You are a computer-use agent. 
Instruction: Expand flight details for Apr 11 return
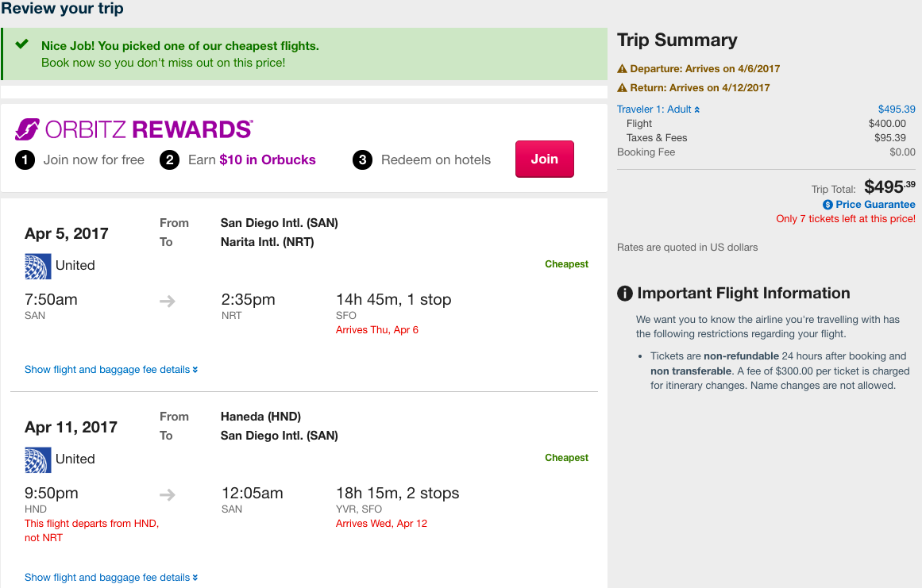pos(111,578)
